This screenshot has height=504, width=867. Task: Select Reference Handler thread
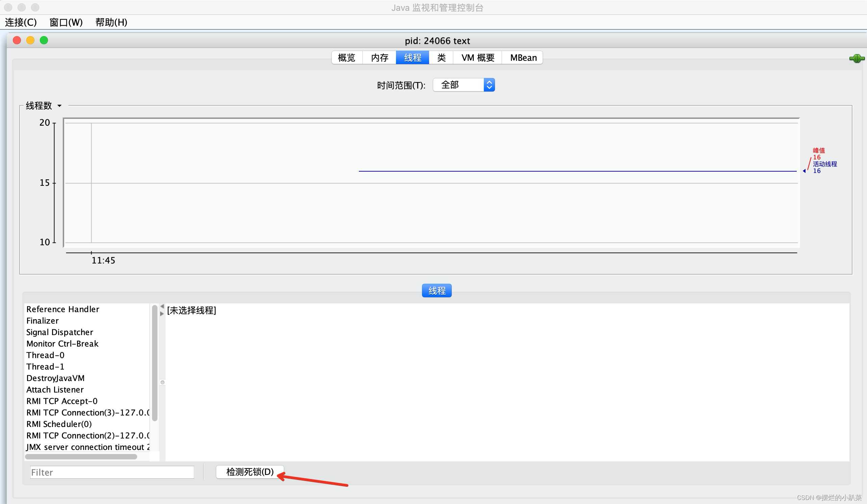62,309
